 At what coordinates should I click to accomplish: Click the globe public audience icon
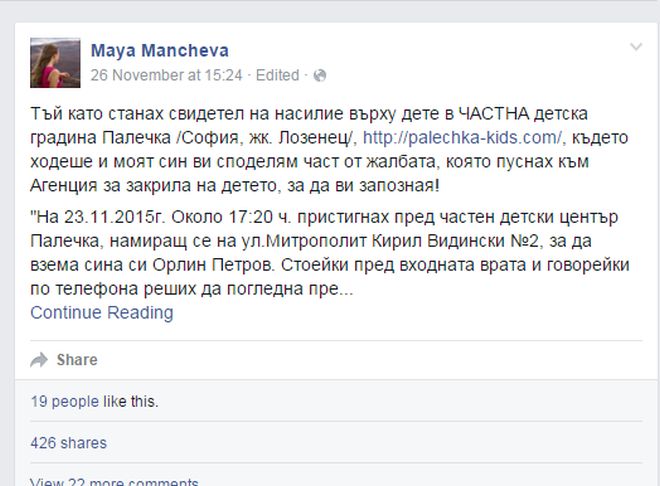319,75
